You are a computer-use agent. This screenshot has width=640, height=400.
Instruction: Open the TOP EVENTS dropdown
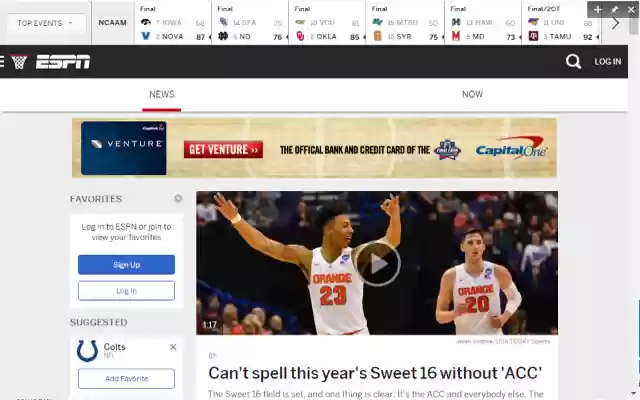(x=45, y=23)
